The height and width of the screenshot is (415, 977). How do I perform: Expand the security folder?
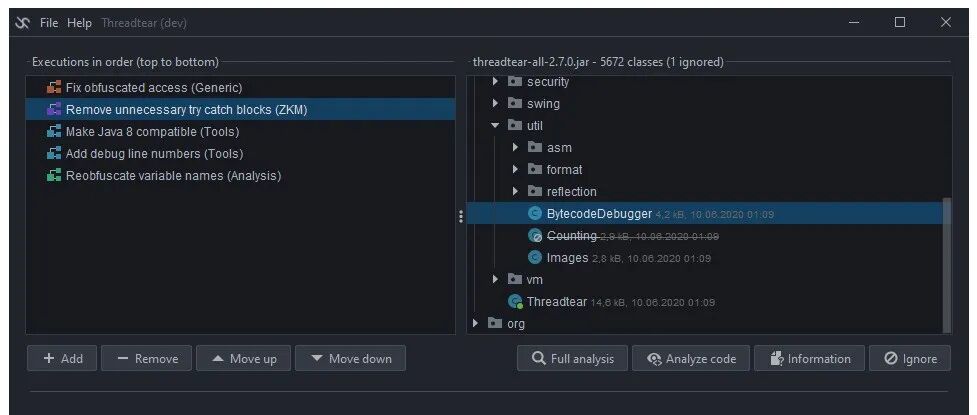pos(495,82)
